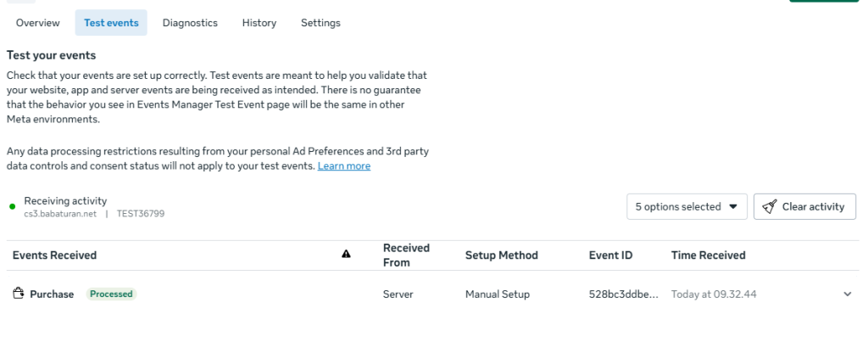
Task: Click the Processed status badge
Action: tap(111, 294)
